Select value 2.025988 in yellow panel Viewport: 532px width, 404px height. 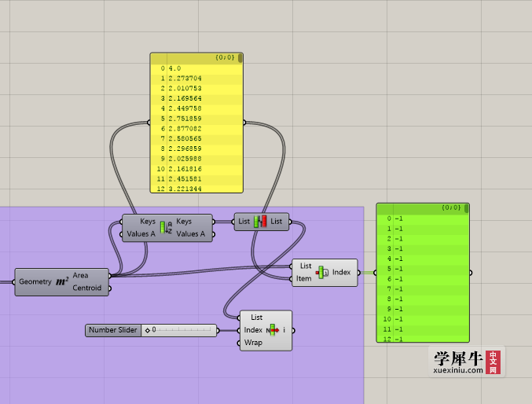tap(185, 159)
